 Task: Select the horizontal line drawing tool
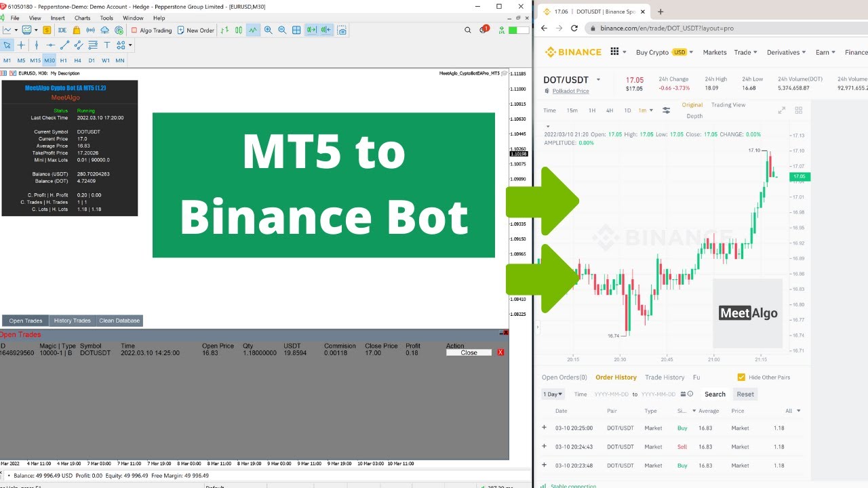click(x=50, y=45)
